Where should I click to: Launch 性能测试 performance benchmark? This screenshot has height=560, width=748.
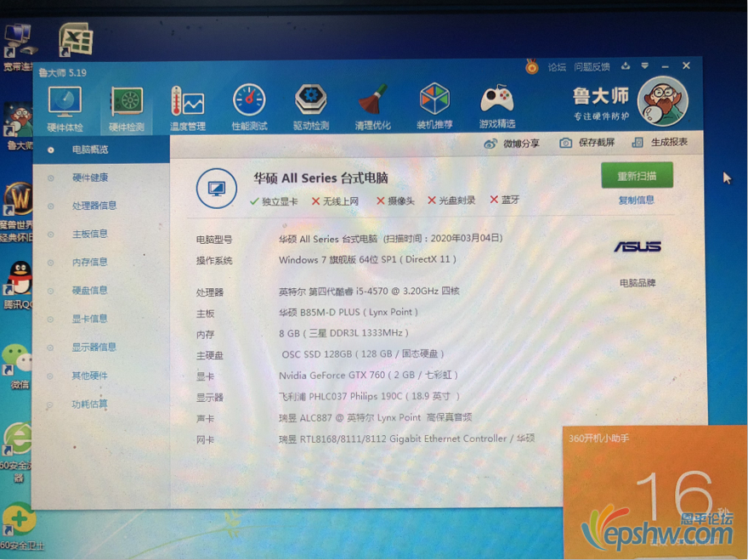pyautogui.click(x=249, y=108)
